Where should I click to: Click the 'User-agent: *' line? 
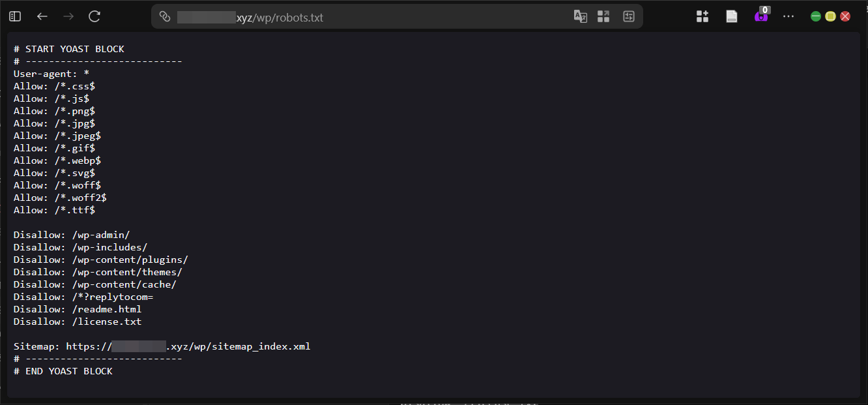click(51, 74)
